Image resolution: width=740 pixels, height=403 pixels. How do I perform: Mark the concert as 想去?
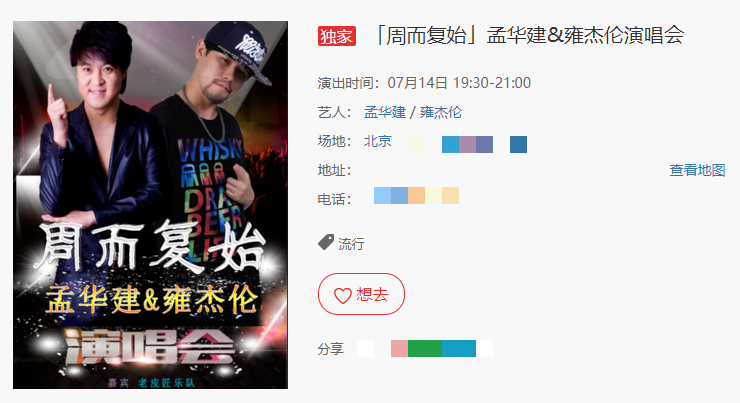click(x=361, y=294)
